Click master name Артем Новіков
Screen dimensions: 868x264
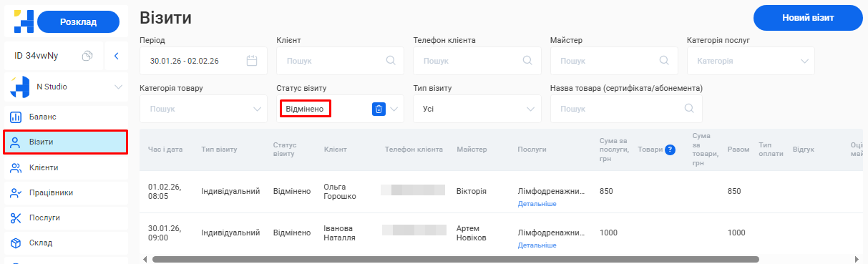coord(472,233)
